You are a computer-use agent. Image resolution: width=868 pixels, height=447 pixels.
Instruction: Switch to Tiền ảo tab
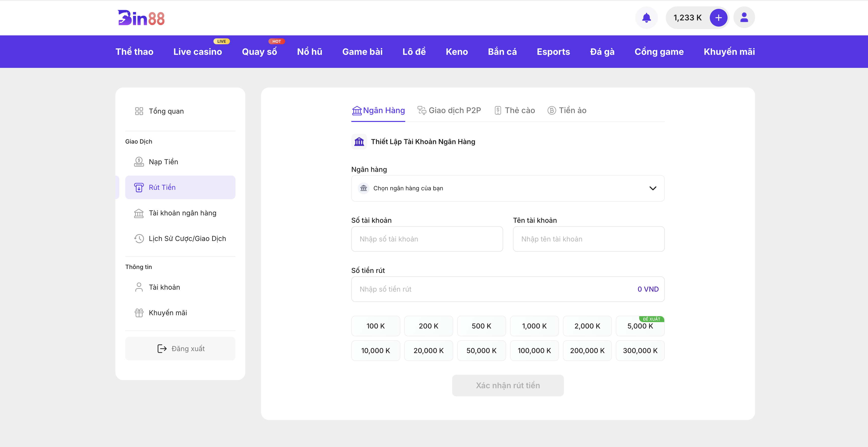click(x=567, y=110)
